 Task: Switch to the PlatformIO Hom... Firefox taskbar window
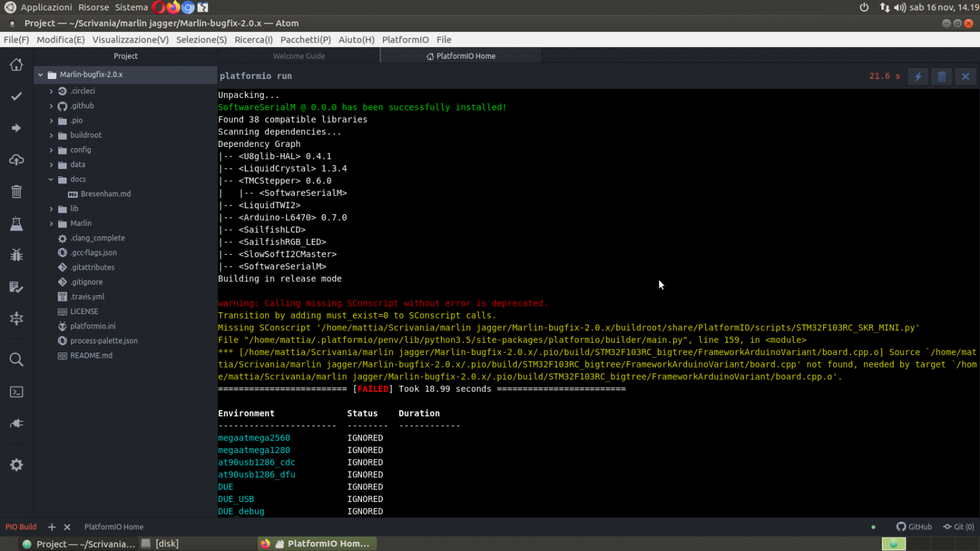[x=318, y=544]
